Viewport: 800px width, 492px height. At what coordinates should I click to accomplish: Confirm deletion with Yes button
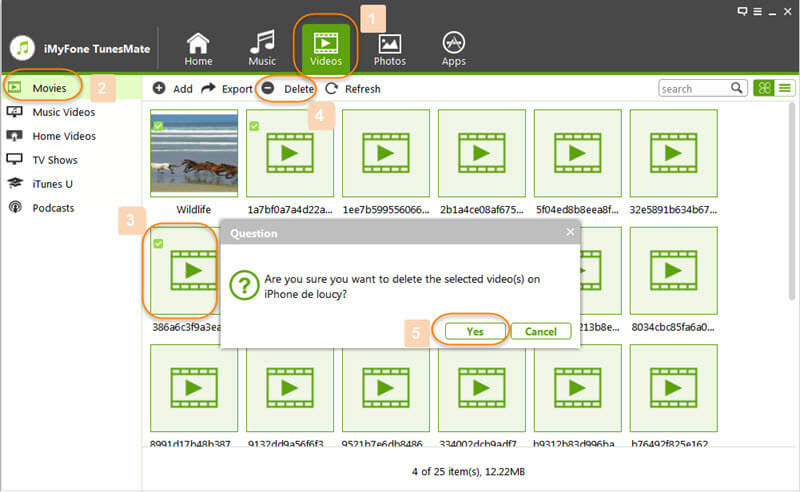tap(475, 331)
